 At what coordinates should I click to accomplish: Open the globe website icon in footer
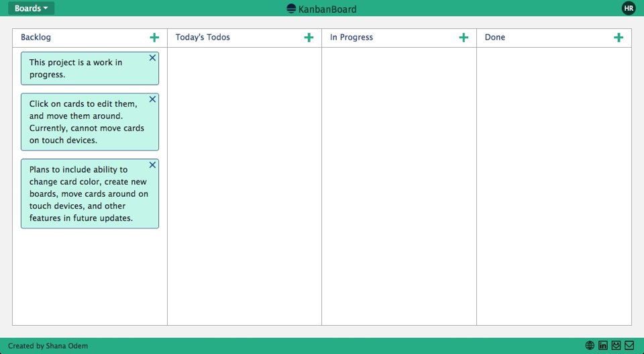point(590,345)
